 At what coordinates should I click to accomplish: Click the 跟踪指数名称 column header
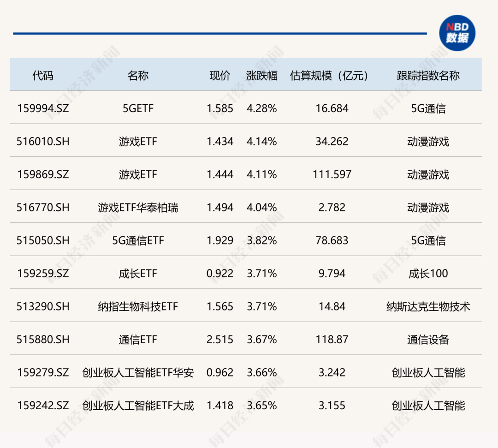[x=428, y=76]
